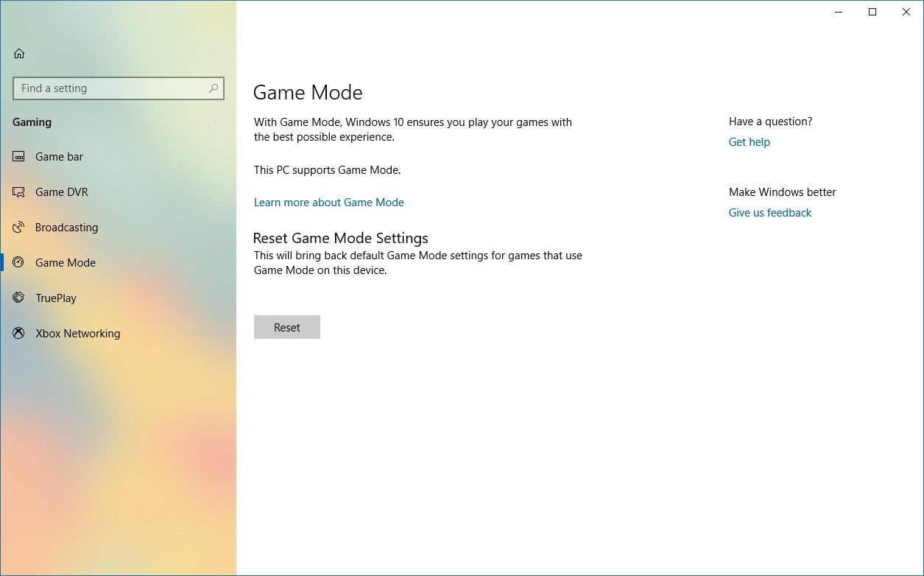Screen dimensions: 924x576
Task: Click the Get help link
Action: point(750,142)
